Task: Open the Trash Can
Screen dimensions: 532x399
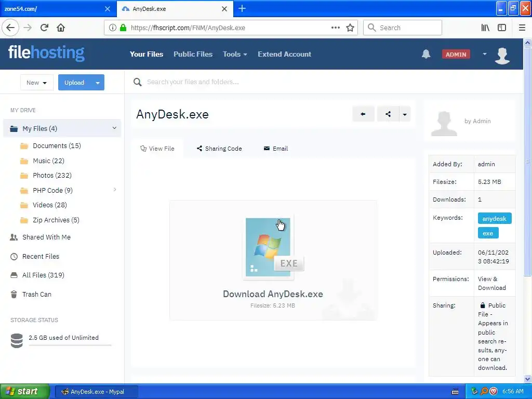Action: coord(37,294)
